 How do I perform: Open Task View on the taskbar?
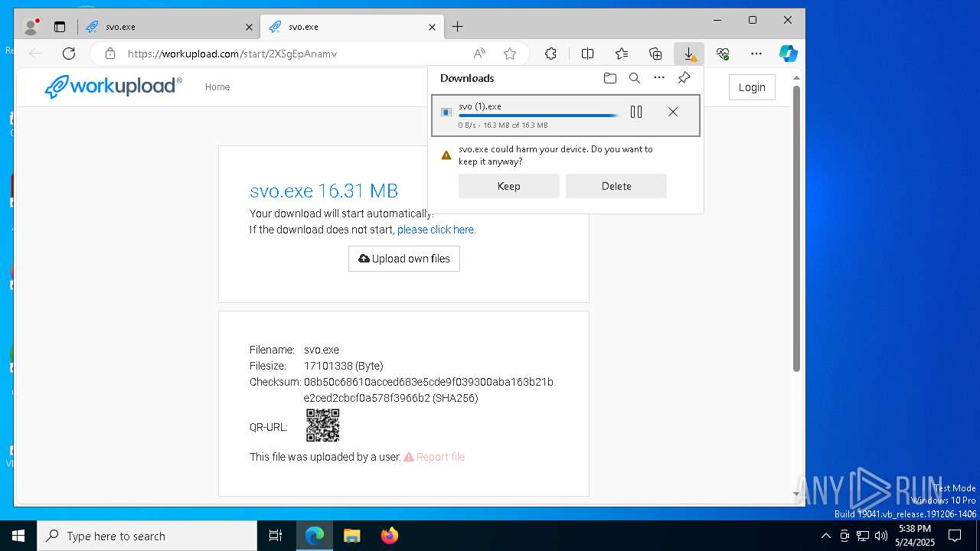[x=276, y=536]
